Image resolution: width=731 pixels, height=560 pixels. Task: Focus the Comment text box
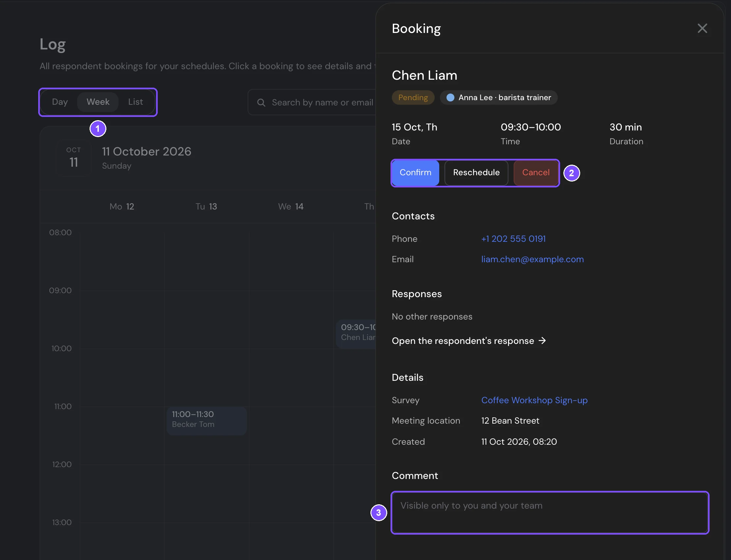point(550,513)
